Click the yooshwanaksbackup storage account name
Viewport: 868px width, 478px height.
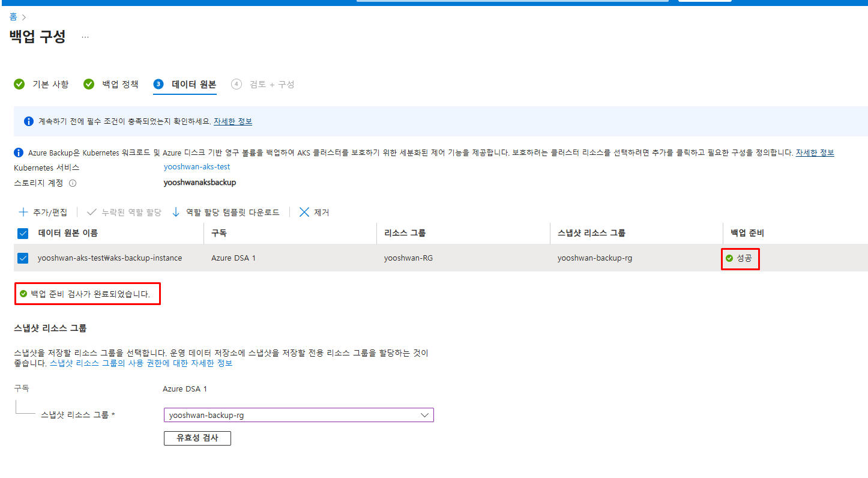click(200, 183)
